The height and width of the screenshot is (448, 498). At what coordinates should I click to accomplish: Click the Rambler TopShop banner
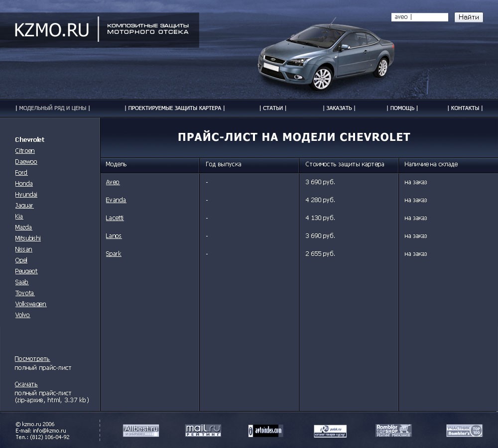point(393,431)
